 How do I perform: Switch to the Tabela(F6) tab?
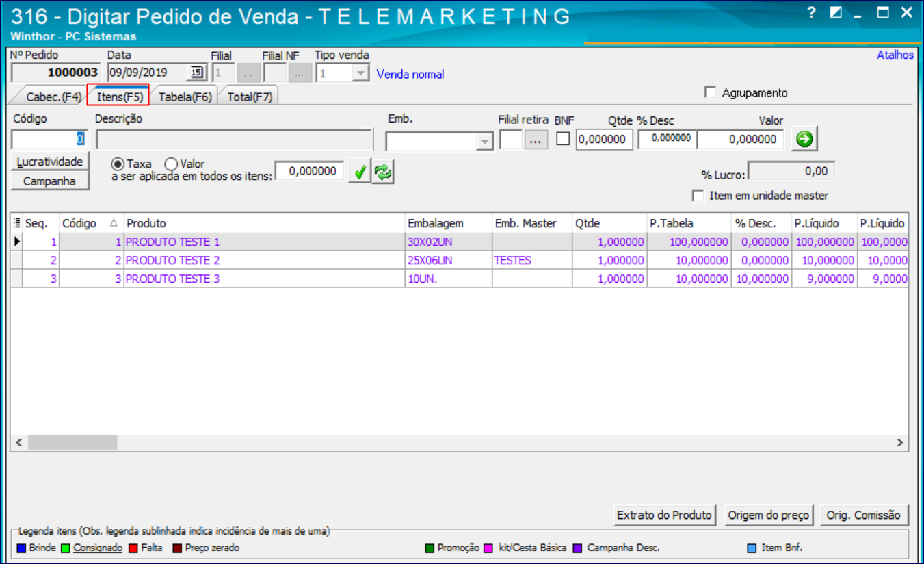185,97
